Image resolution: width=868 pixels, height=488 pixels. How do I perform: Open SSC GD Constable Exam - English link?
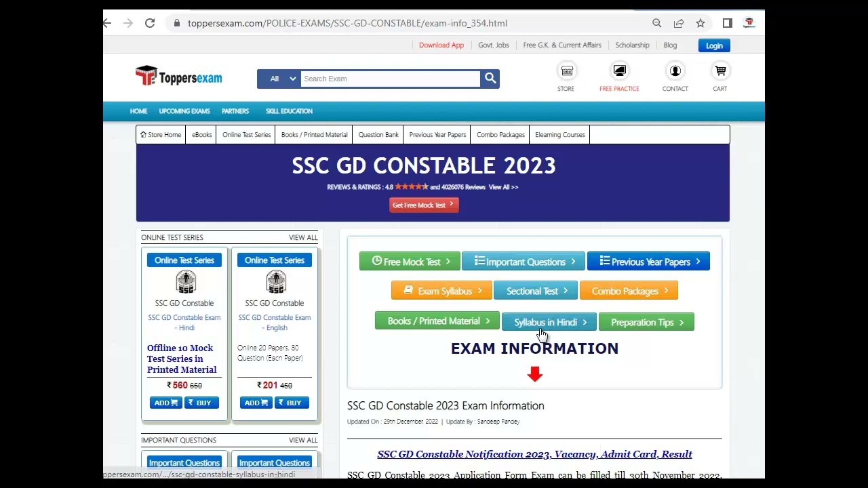(275, 323)
